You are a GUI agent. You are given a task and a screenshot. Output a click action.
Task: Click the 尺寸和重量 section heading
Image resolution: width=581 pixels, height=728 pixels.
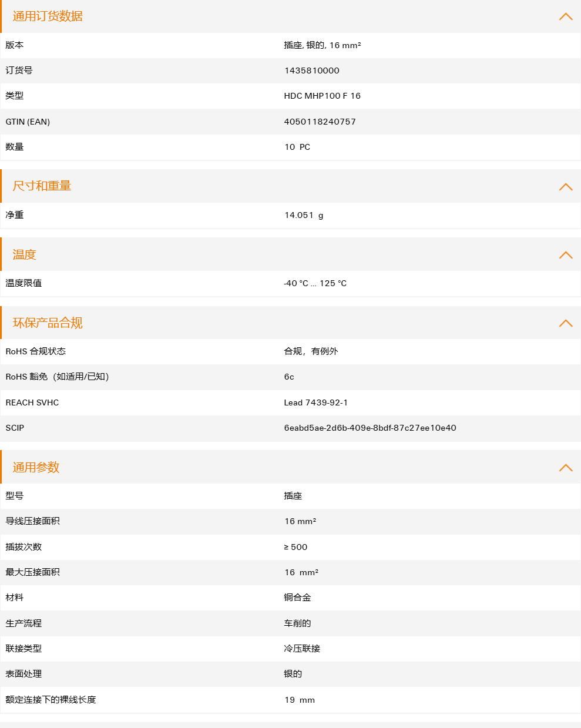42,186
